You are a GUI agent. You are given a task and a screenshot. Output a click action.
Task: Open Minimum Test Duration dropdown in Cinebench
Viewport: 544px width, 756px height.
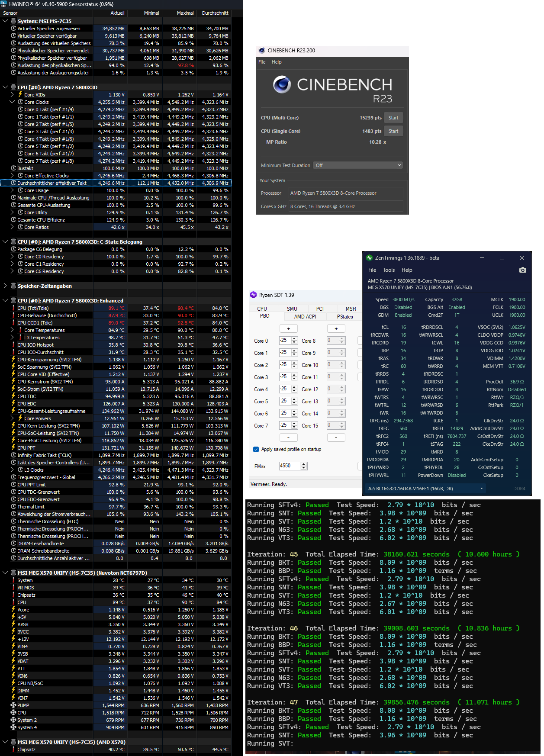[358, 165]
